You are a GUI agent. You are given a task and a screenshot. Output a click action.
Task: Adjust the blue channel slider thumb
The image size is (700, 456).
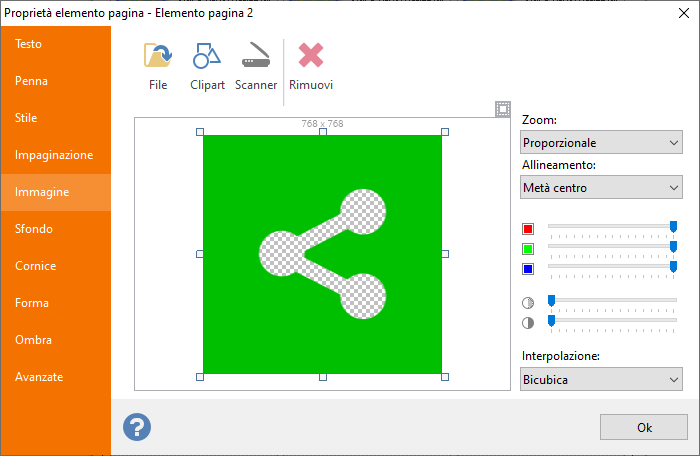[673, 267]
